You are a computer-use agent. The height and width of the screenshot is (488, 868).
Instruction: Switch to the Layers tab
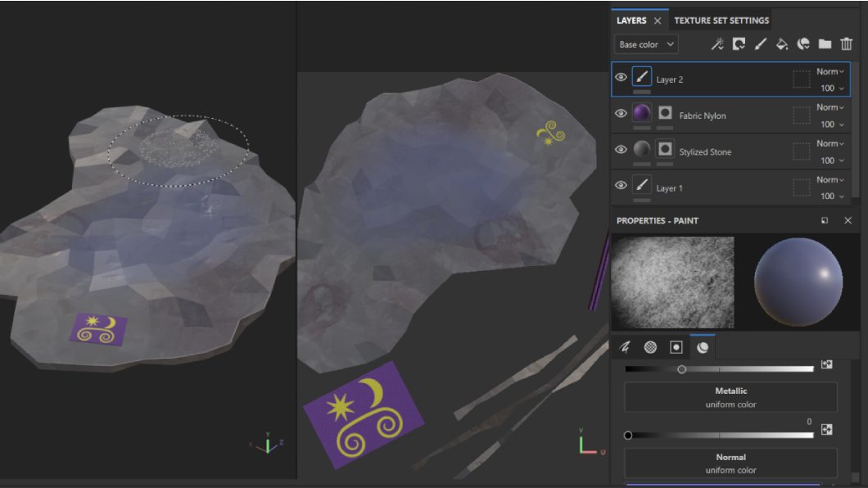[x=631, y=20]
